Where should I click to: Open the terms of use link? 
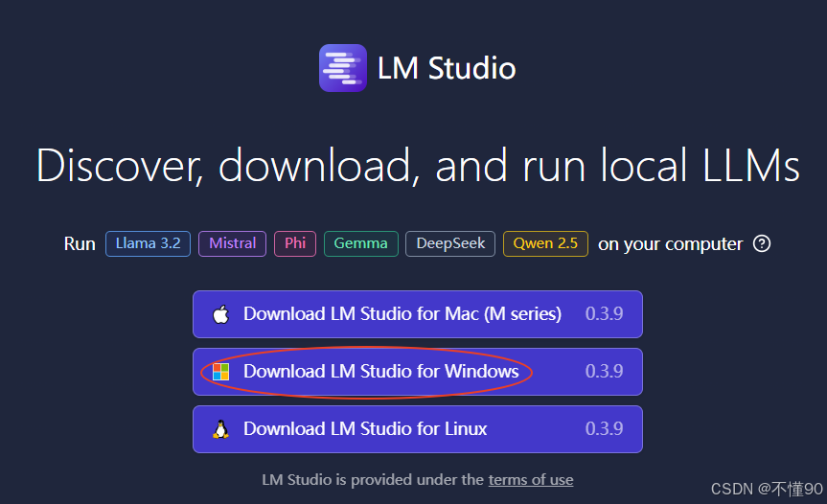(x=531, y=480)
